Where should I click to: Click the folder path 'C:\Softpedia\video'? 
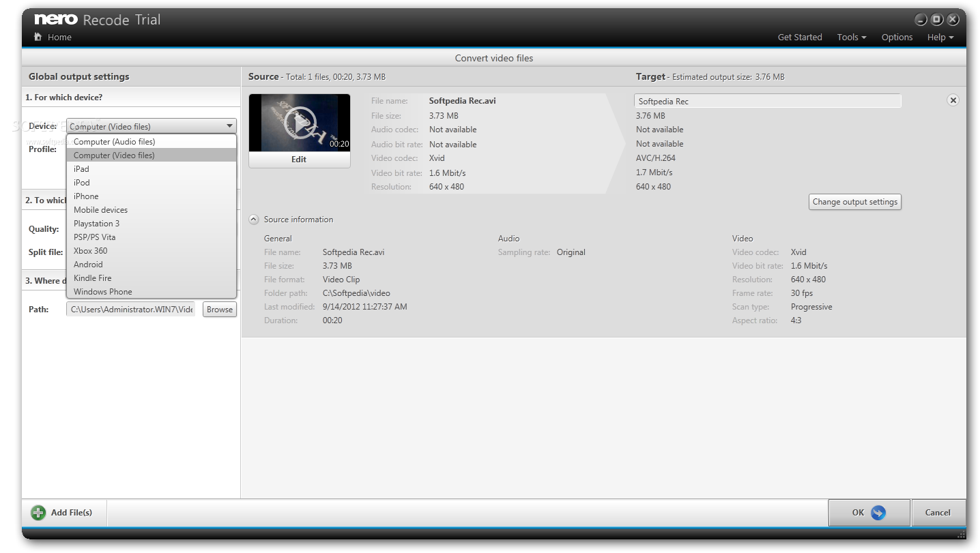click(x=356, y=293)
